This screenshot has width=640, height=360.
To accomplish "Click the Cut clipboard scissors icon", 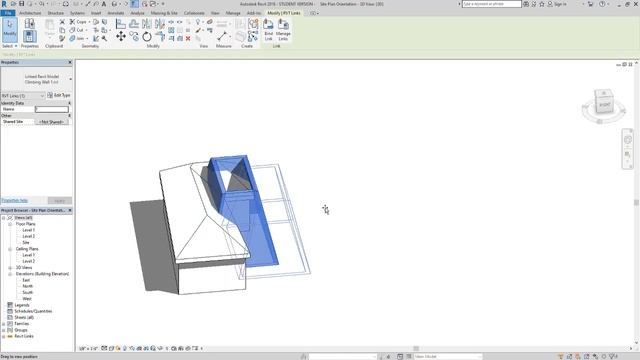I will click(62, 22).
